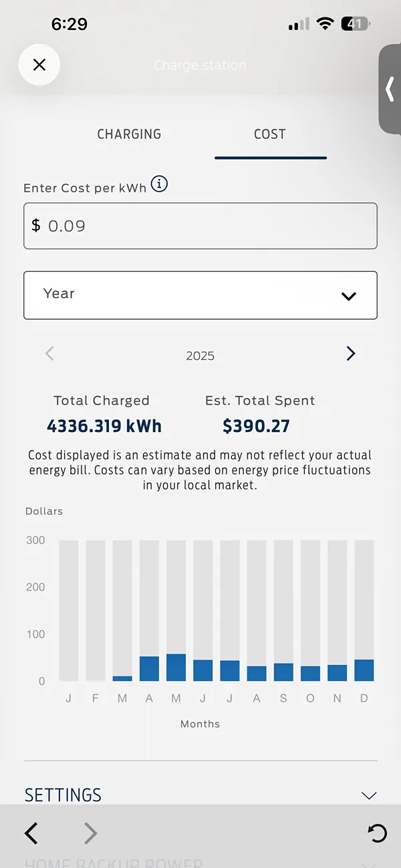Viewport: 401px width, 868px height.
Task: Tap the 2025 year label
Action: [x=200, y=355]
